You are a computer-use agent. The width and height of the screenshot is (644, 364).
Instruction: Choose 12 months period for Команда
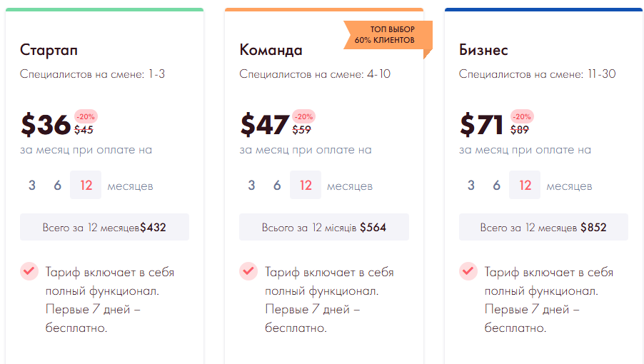pyautogui.click(x=306, y=186)
